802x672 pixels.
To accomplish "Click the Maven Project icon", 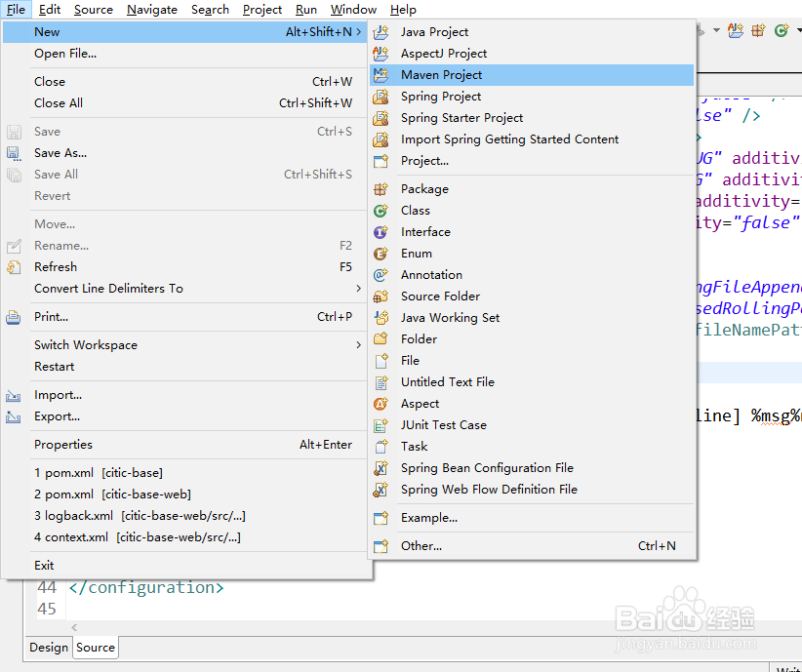I will point(381,75).
